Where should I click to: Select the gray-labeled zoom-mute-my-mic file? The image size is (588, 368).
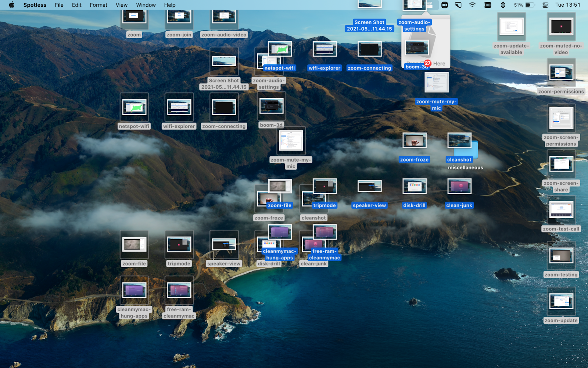pyautogui.click(x=291, y=141)
